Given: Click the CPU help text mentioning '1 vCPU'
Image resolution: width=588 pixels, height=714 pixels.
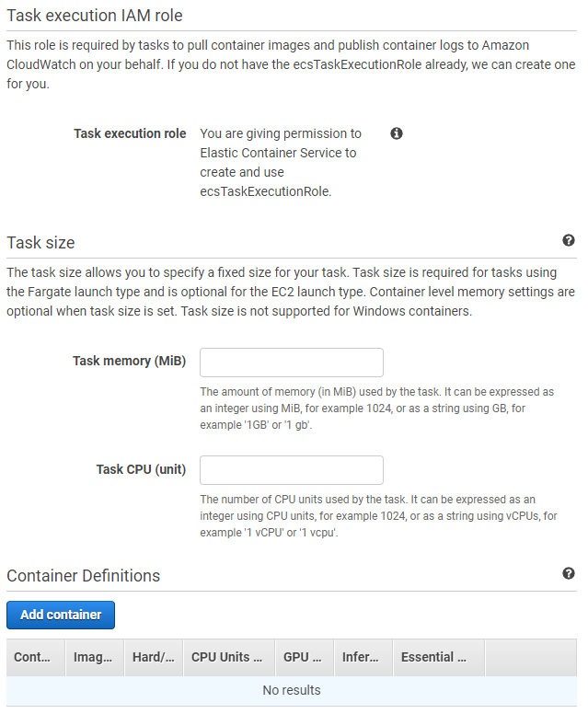Looking at the screenshot, I should [x=378, y=516].
